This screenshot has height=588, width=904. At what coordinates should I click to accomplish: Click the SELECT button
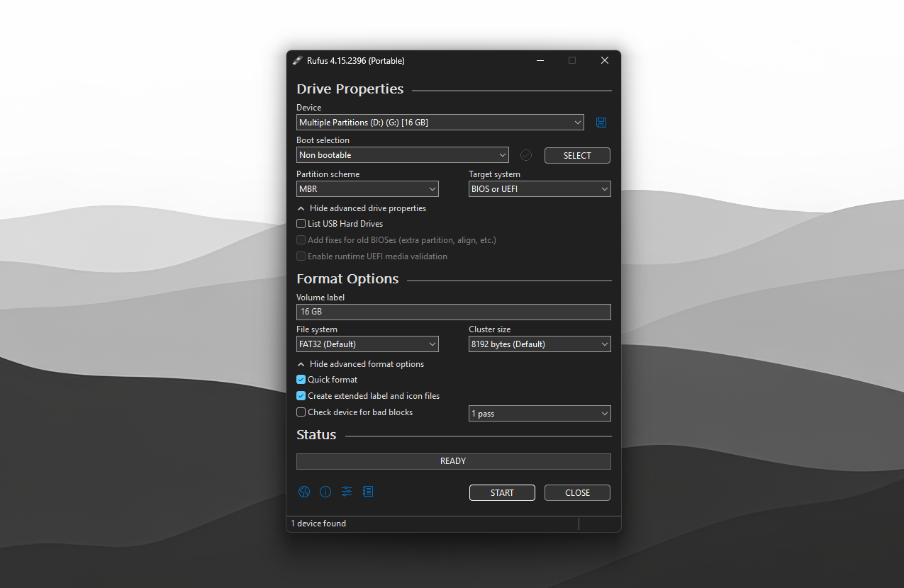(x=577, y=156)
